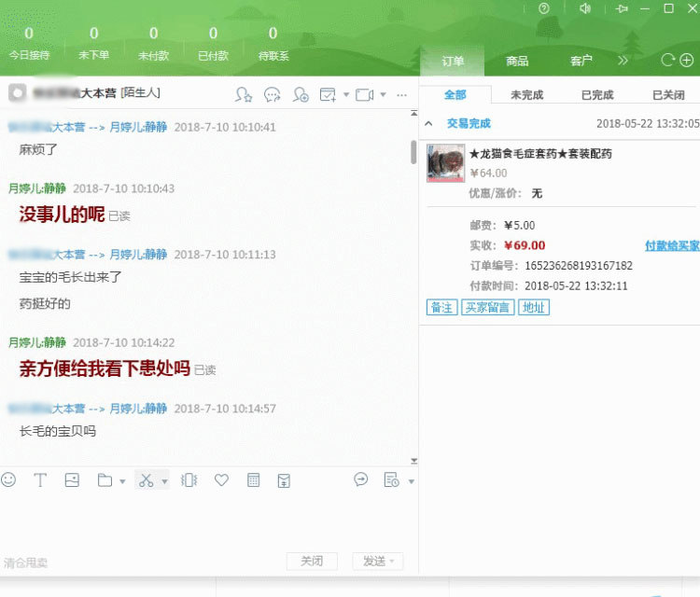Image resolution: width=700 pixels, height=597 pixels.
Task: Open the schedule task calendar icon
Action: click(x=328, y=94)
